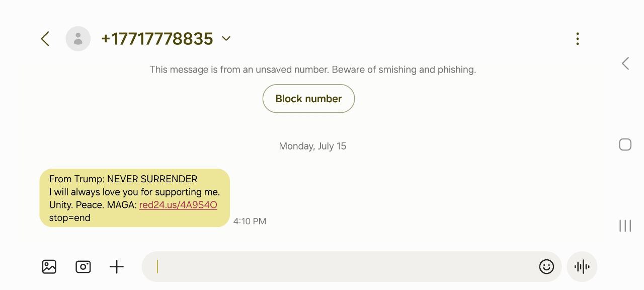This screenshot has height=290, width=644.
Task: Tap the system navigation back chevron
Action: tap(625, 63)
